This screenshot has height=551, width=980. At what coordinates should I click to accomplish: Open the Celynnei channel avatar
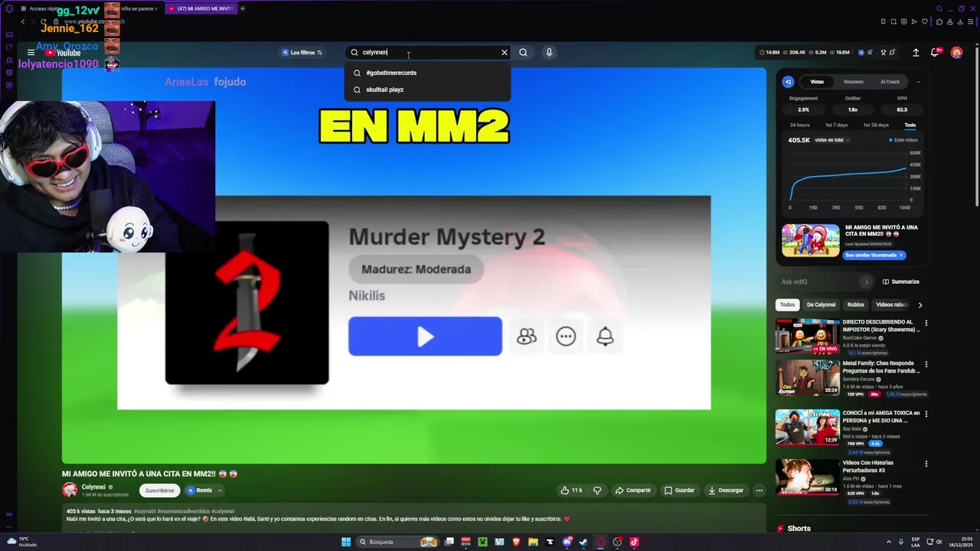tap(70, 490)
